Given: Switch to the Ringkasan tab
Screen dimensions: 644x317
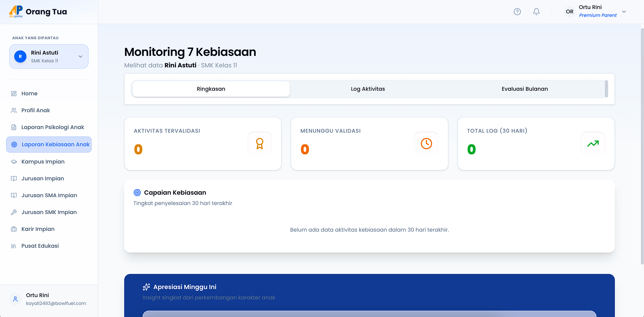Looking at the screenshot, I should tap(211, 89).
